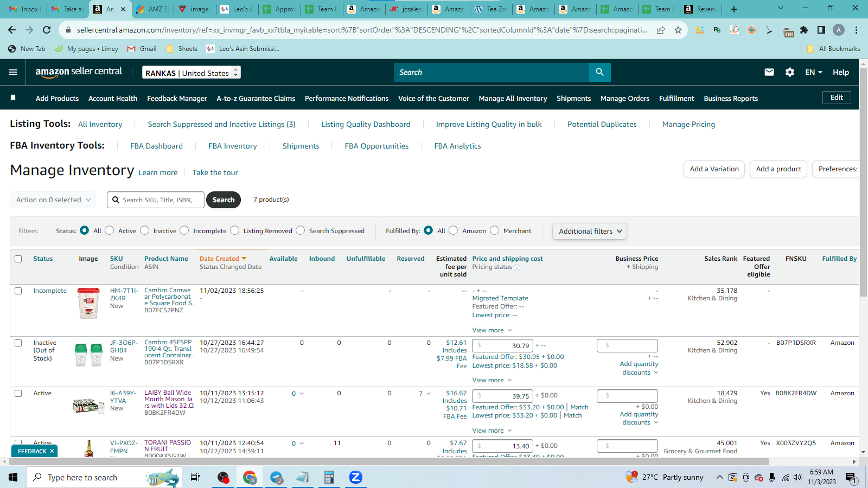The width and height of the screenshot is (868, 488).
Task: Open the Listing Quality Dashboard link
Action: (x=366, y=124)
